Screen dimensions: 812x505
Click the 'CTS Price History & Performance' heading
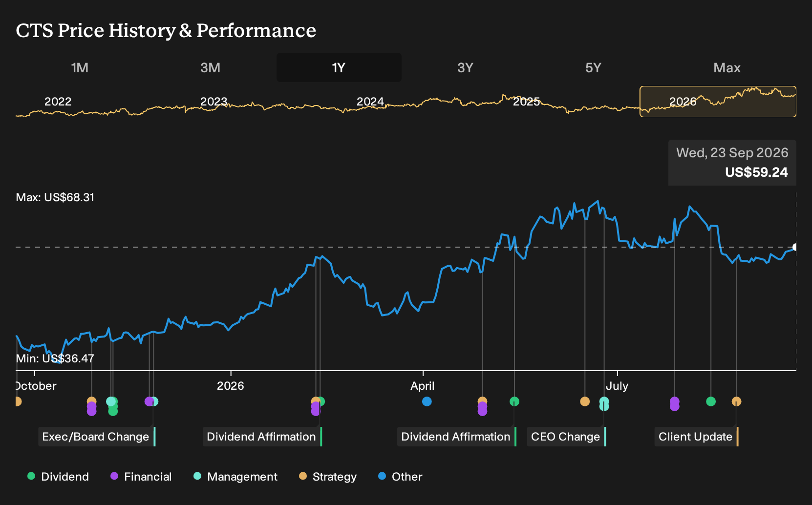click(x=166, y=30)
